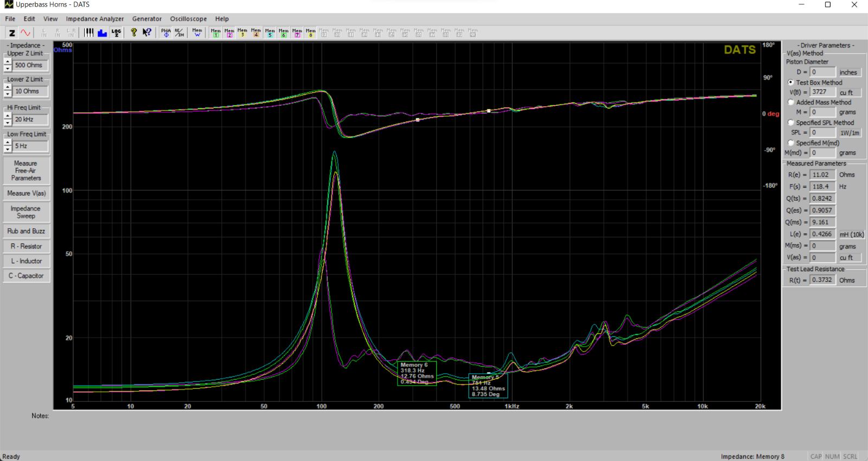Select the Mem 2 trace icon

pyautogui.click(x=229, y=33)
